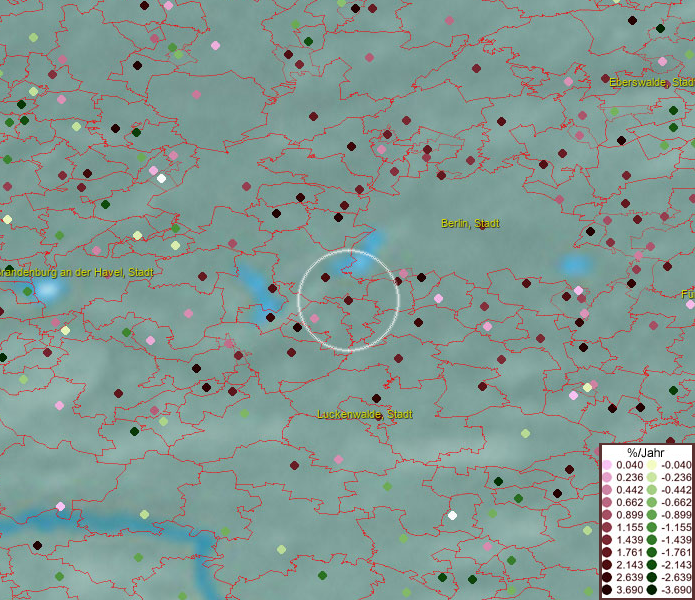Select the 1.155 legend color swatch
695x600 pixels.
pyautogui.click(x=607, y=527)
